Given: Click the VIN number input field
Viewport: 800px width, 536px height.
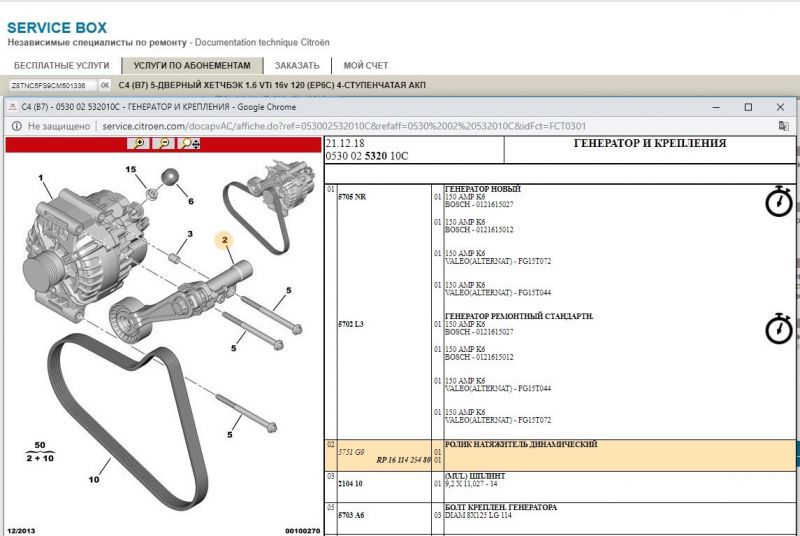Looking at the screenshot, I should pyautogui.click(x=50, y=86).
